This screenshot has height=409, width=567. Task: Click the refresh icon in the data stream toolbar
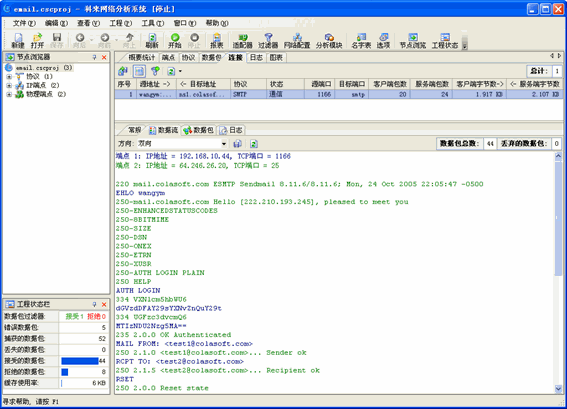click(x=254, y=144)
